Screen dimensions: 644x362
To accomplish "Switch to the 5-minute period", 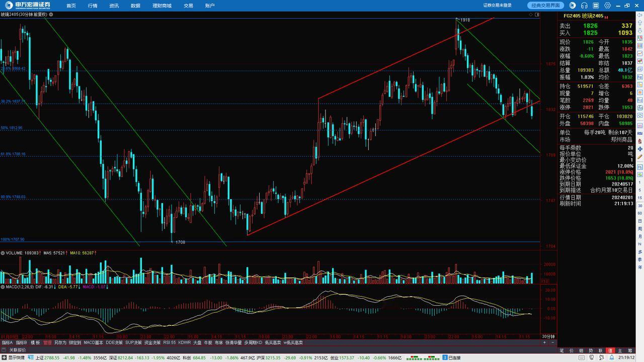I will [x=640, y=190].
